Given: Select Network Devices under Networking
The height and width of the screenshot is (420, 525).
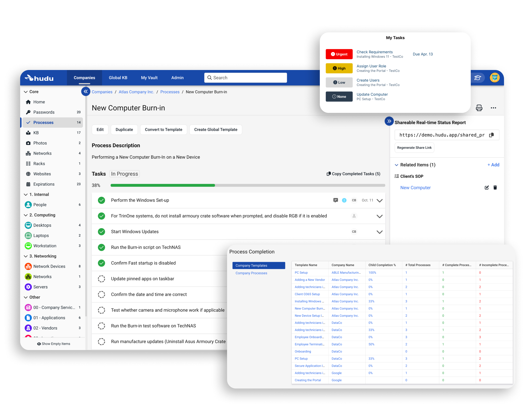Looking at the screenshot, I should 49,266.
